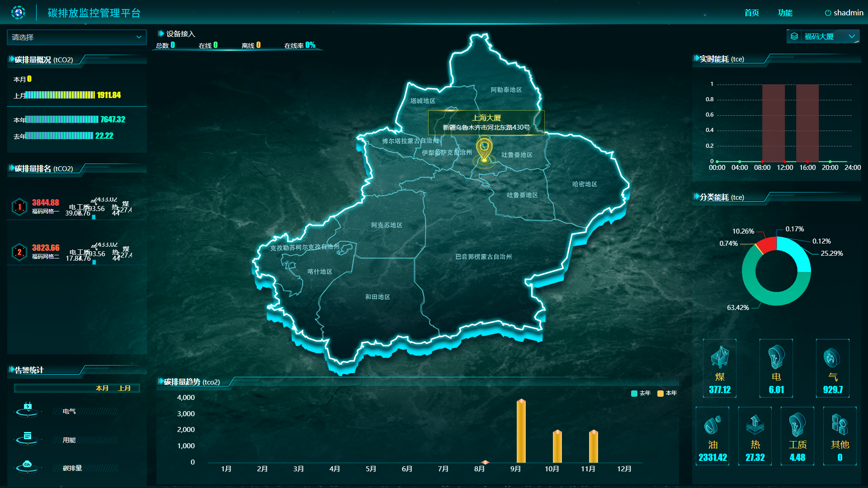
Task: Click the gas (气) flame icon
Action: [832, 357]
